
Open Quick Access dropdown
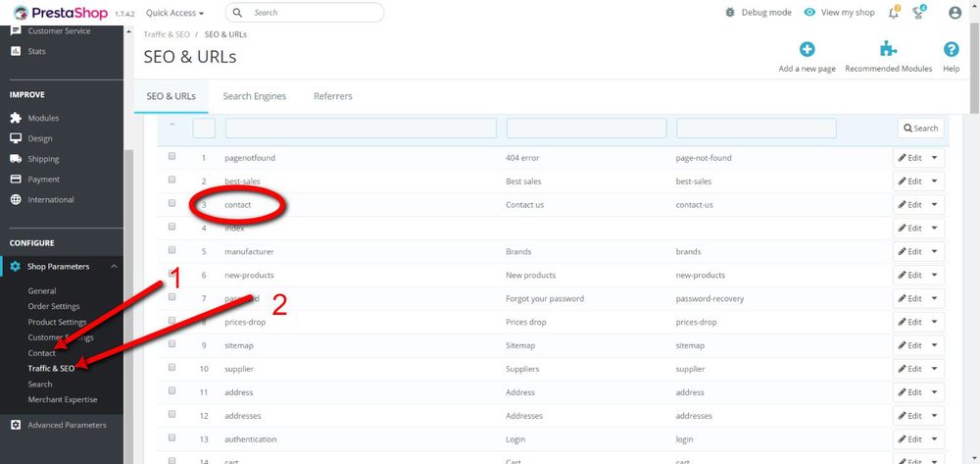click(175, 13)
